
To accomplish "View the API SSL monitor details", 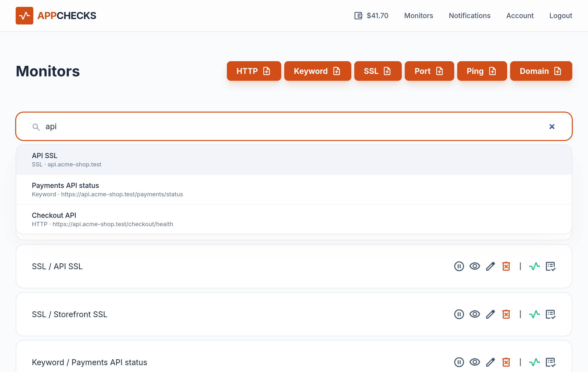I will tap(475, 266).
